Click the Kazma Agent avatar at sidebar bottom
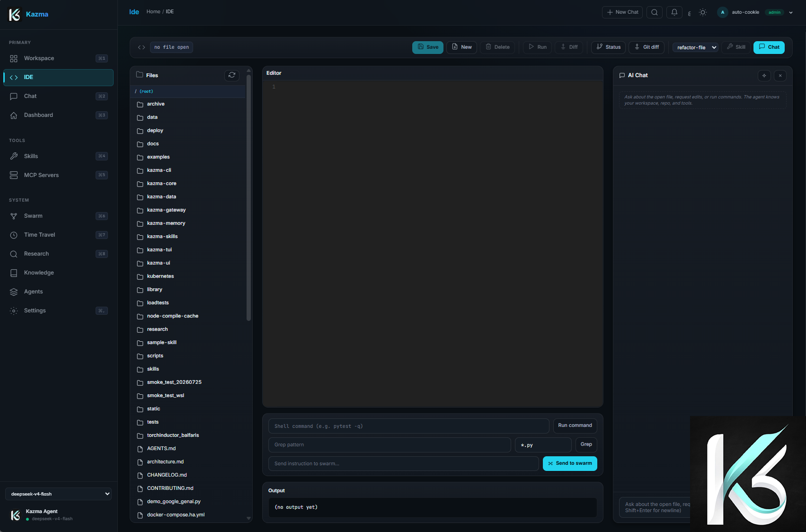The height and width of the screenshot is (532, 806). pos(16,515)
